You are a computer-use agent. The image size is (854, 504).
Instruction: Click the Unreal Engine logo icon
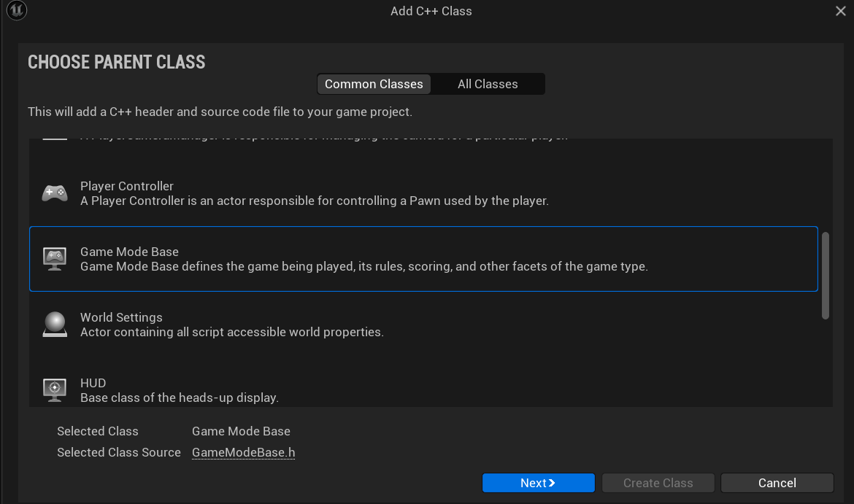[x=16, y=11]
